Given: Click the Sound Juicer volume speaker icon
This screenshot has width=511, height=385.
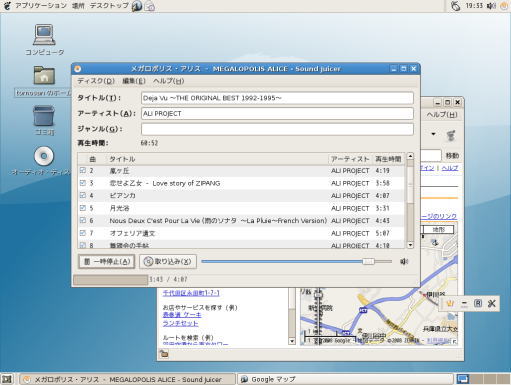Looking at the screenshot, I should point(404,262).
